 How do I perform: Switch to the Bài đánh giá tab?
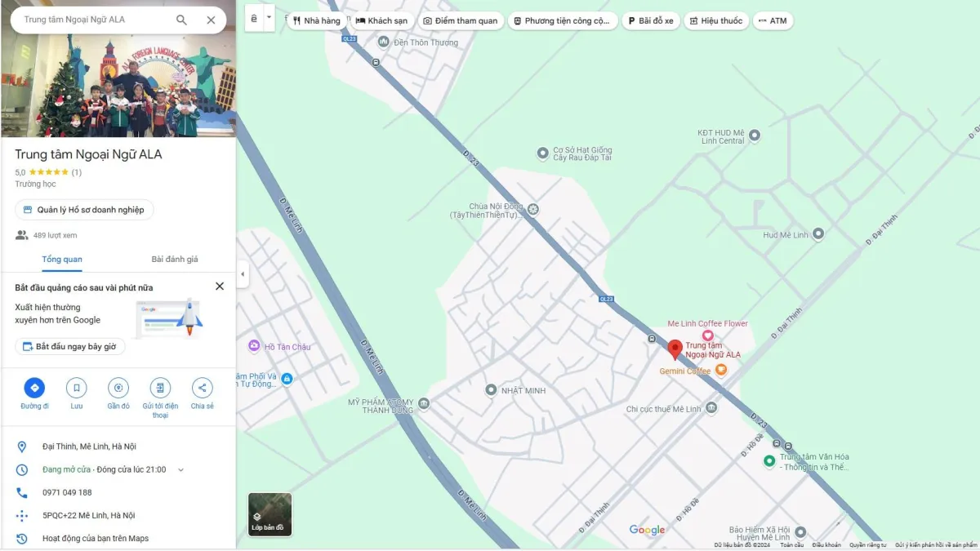[175, 260]
